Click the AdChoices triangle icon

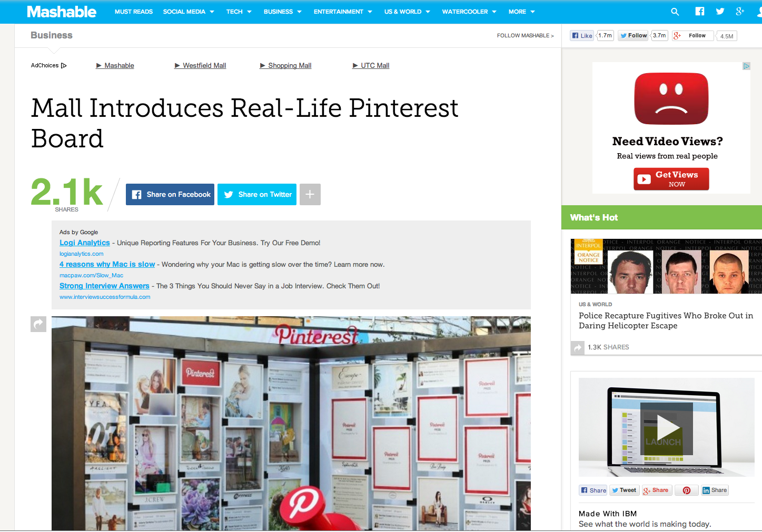[x=64, y=66]
